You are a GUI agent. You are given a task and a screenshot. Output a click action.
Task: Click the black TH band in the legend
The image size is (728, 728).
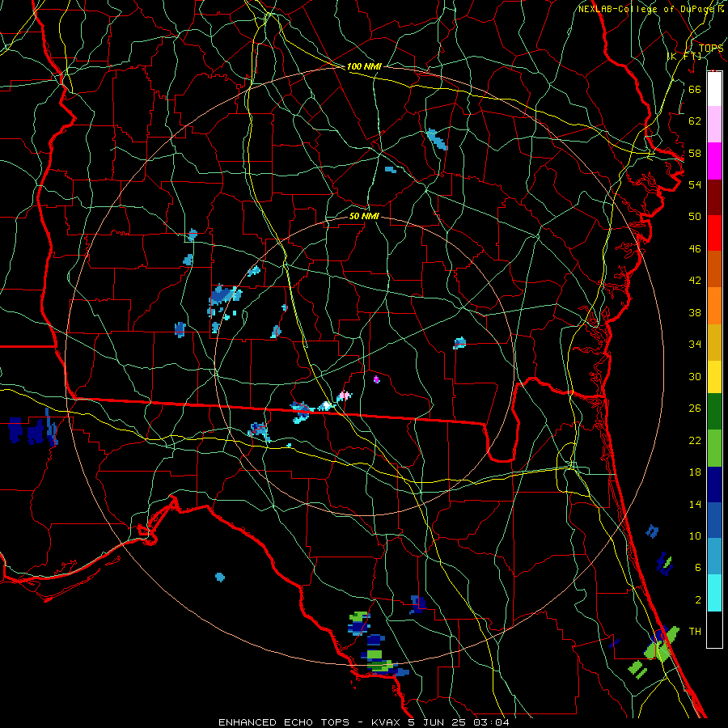(714, 629)
